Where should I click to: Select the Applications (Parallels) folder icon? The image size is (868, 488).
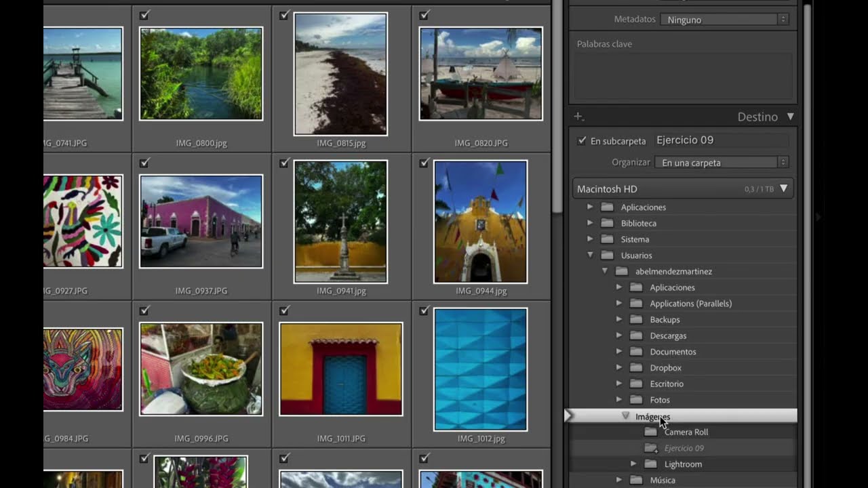point(636,304)
